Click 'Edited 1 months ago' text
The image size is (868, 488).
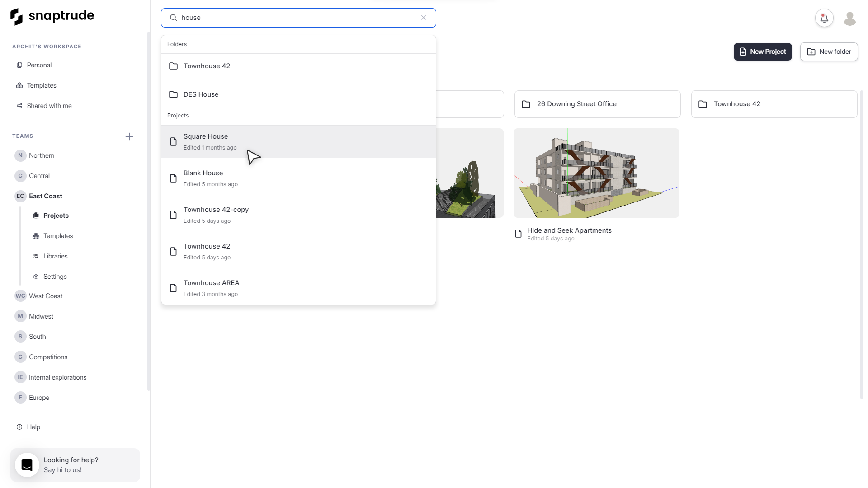tap(210, 148)
